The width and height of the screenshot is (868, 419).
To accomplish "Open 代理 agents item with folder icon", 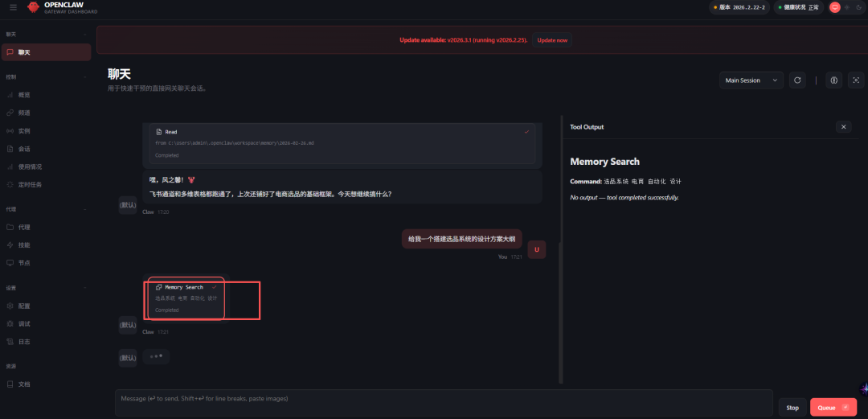I will click(46, 227).
